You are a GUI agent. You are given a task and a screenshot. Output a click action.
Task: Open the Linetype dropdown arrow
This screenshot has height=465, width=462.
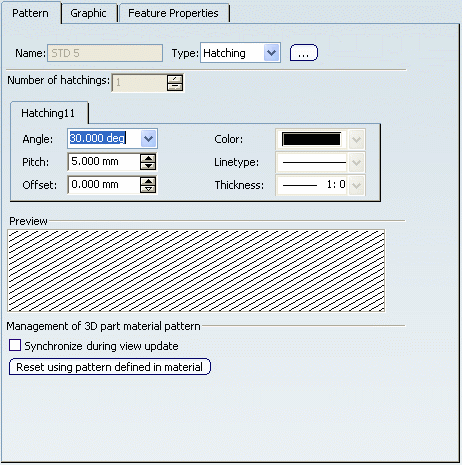[x=356, y=162]
